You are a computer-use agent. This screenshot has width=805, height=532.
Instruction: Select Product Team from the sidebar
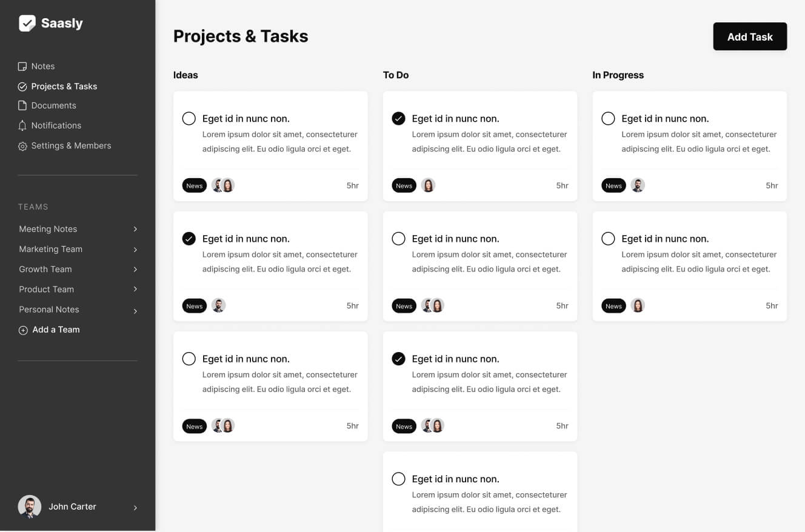(46, 289)
